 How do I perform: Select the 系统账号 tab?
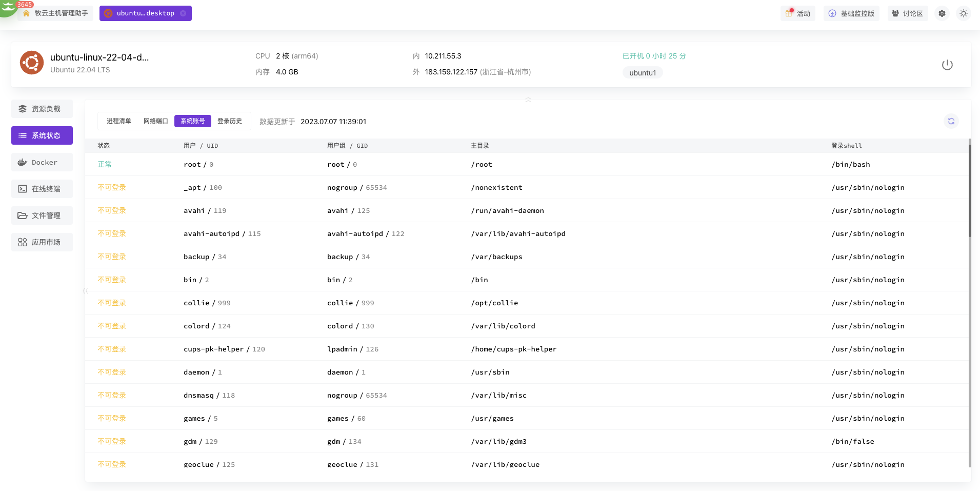click(x=193, y=121)
